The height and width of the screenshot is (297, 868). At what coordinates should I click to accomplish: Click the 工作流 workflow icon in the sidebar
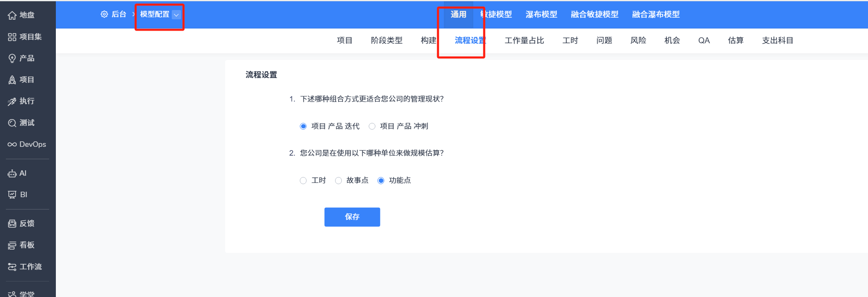click(x=12, y=267)
